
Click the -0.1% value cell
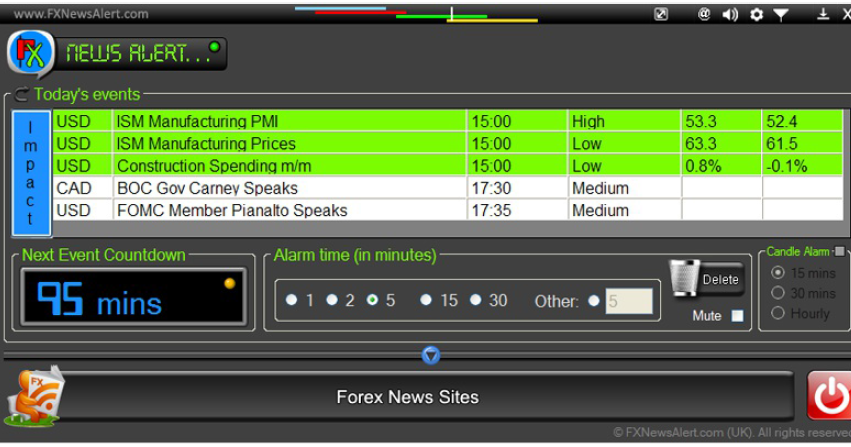[x=803, y=165]
